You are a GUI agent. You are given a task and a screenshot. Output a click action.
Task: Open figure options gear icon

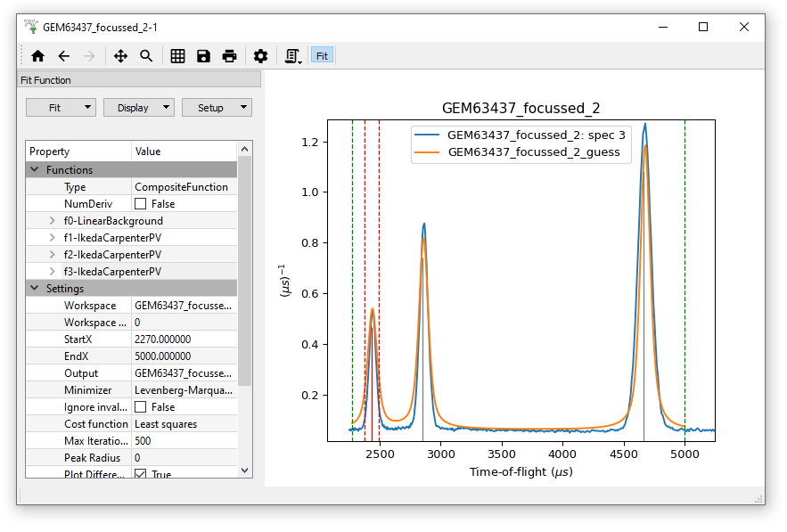pos(260,56)
